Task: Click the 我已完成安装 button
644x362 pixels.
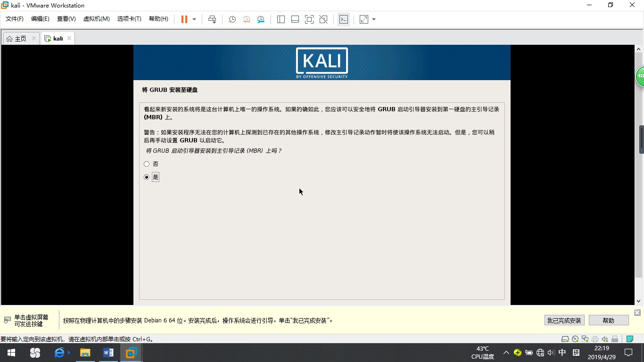Action: [564, 321]
